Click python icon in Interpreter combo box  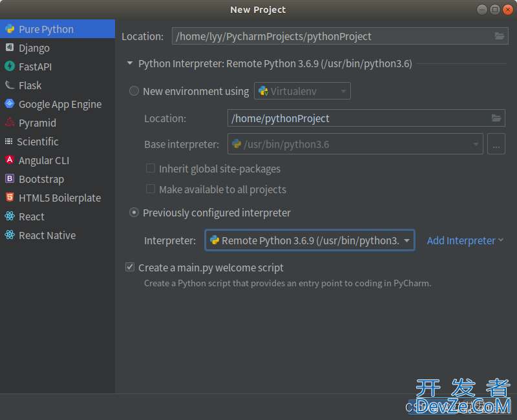coord(215,240)
